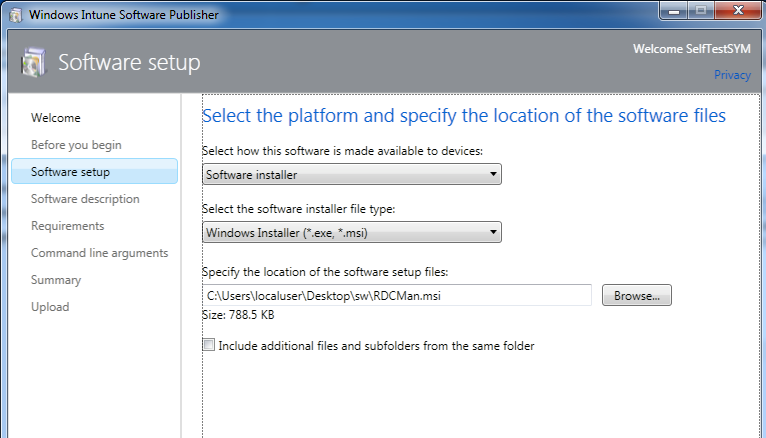This screenshot has width=766, height=438.
Task: Go to the Upload step
Action: coord(50,307)
